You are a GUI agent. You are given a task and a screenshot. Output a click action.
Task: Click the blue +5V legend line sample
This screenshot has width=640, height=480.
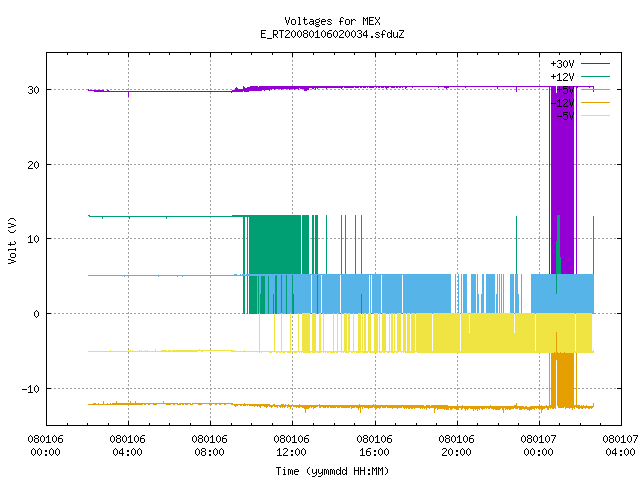pyautogui.click(x=595, y=89)
